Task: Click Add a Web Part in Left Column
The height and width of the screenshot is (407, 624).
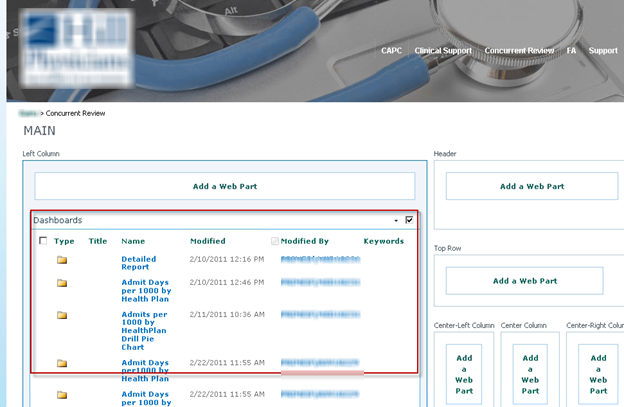Action: [224, 186]
